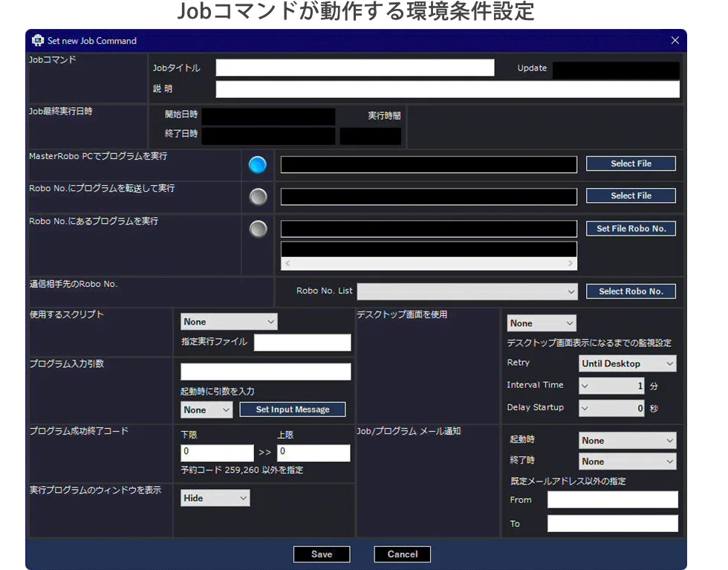This screenshot has height=570, width=728.
Task: Click the transfer program path field
Action: pos(429,196)
